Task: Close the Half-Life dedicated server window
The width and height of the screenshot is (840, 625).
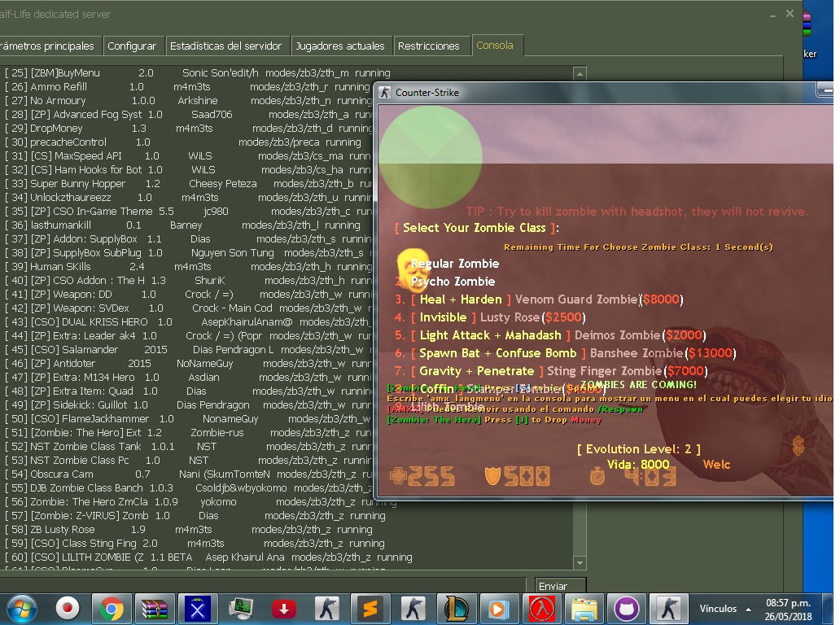Action: [790, 14]
